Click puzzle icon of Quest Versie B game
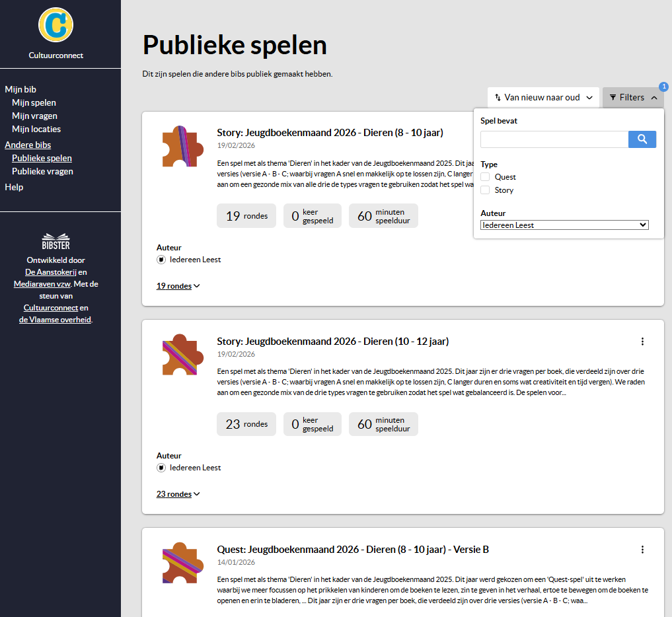The width and height of the screenshot is (672, 617). pyautogui.click(x=179, y=562)
